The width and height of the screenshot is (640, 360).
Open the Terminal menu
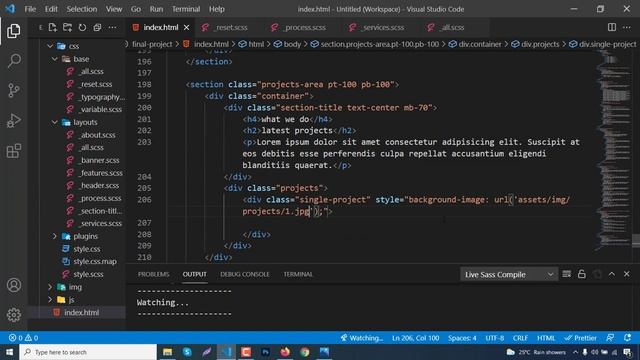click(x=186, y=9)
